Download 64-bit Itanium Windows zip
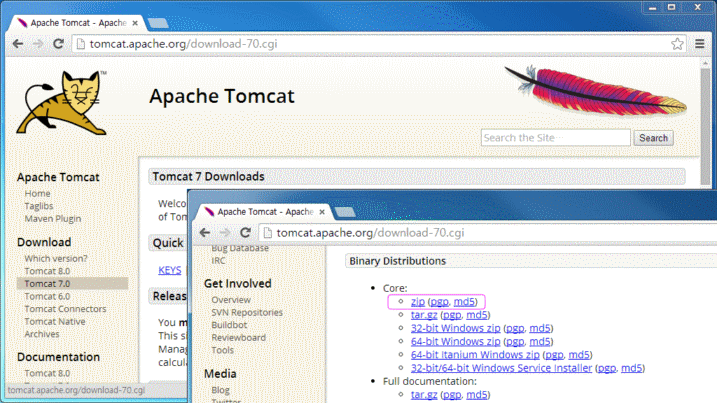This screenshot has width=717, height=403. 475,355
